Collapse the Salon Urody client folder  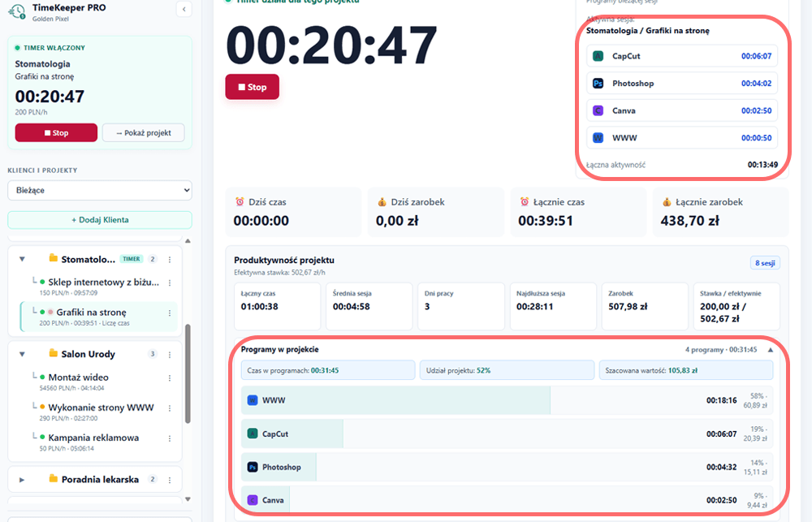[x=22, y=354]
